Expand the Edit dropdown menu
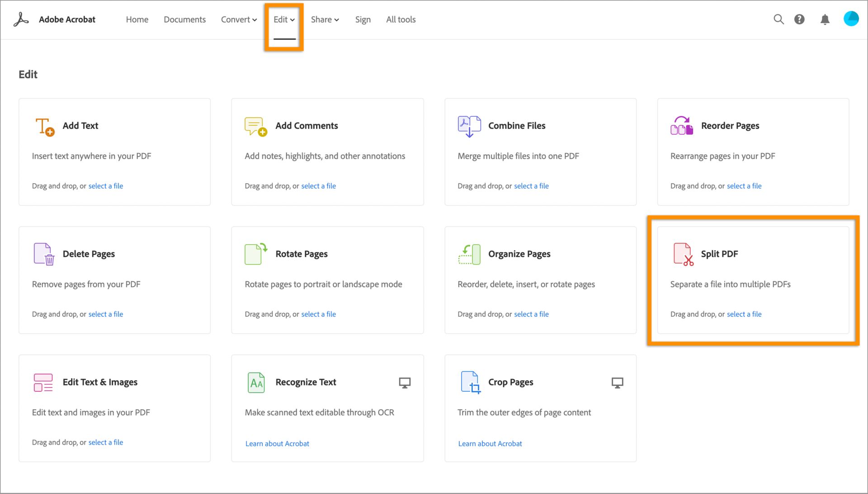This screenshot has height=494, width=868. (x=284, y=19)
